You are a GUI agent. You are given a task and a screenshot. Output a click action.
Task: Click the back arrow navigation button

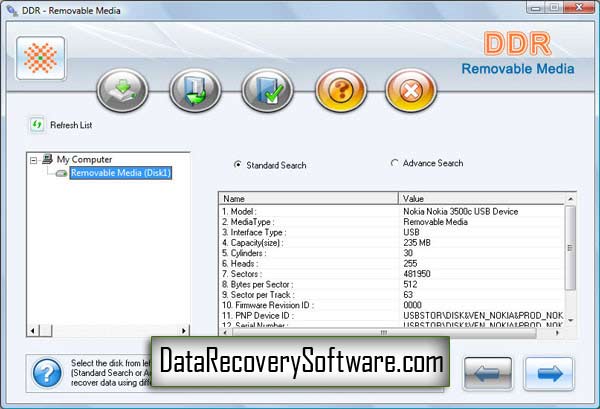point(488,374)
